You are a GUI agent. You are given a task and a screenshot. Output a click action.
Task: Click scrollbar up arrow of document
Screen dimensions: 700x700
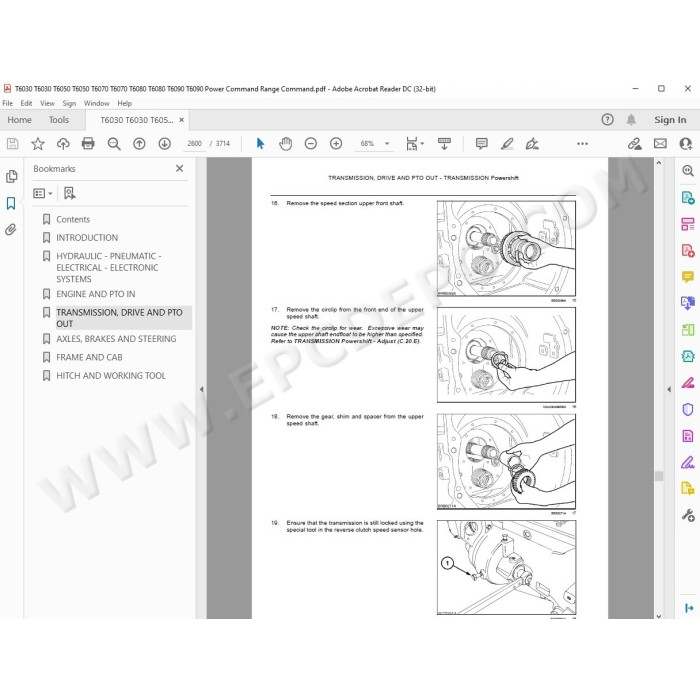click(658, 163)
